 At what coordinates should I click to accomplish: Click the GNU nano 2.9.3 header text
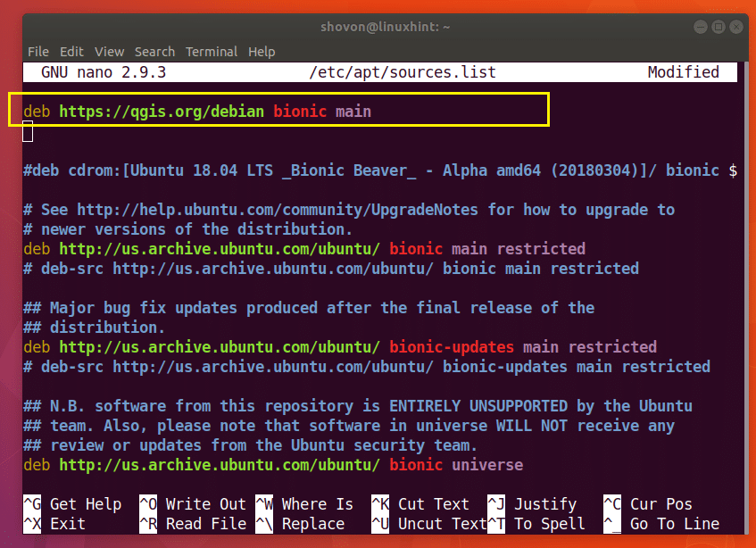coord(104,72)
